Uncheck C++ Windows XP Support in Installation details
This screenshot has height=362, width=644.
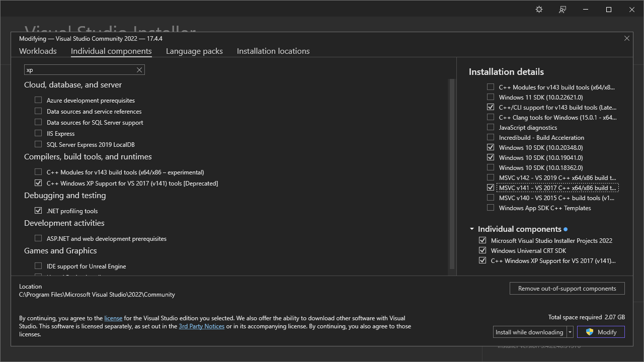pos(482,260)
